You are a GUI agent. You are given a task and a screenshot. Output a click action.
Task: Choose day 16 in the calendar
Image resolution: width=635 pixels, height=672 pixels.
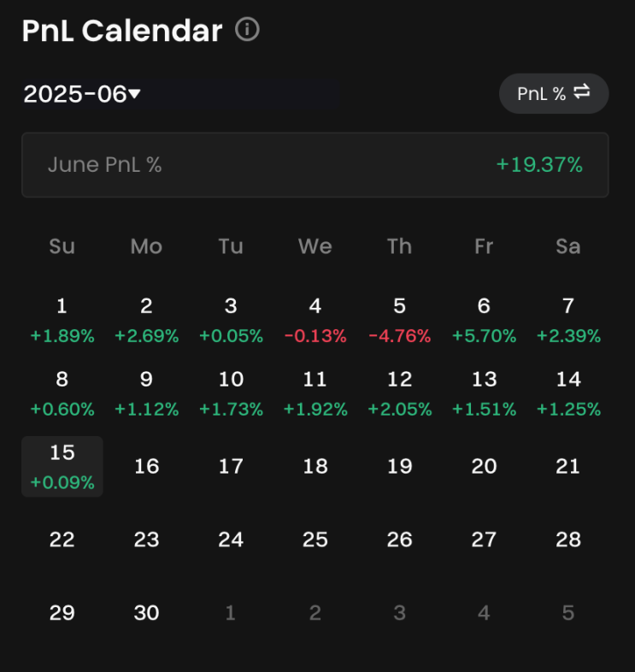tap(146, 466)
